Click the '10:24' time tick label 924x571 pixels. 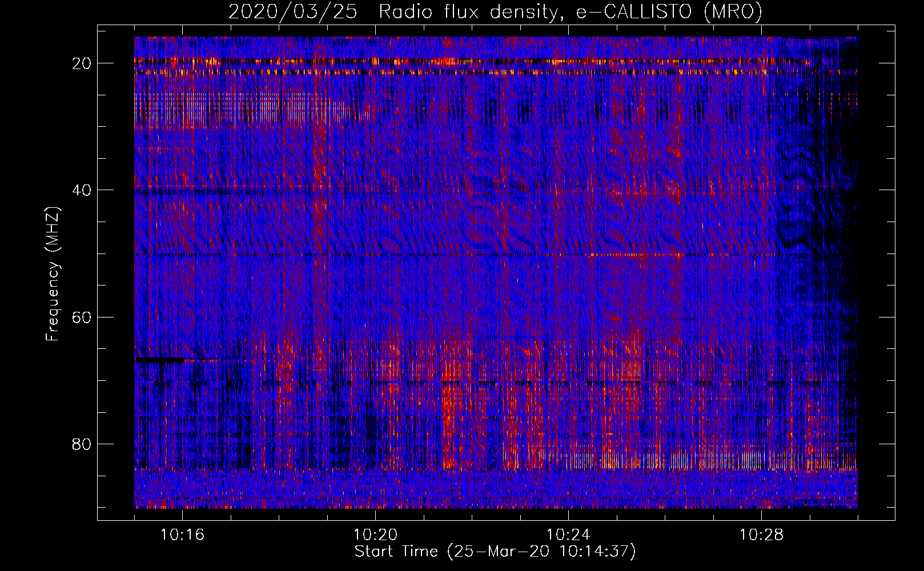click(569, 535)
